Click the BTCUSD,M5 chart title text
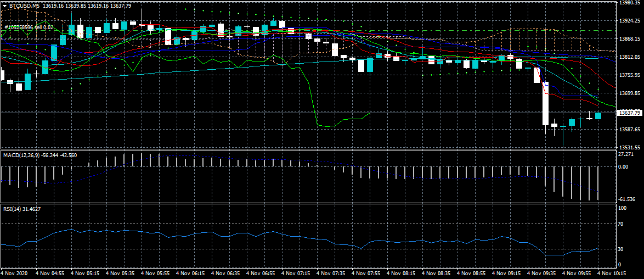Viewport: 644px width, 279px height. [x=25, y=5]
